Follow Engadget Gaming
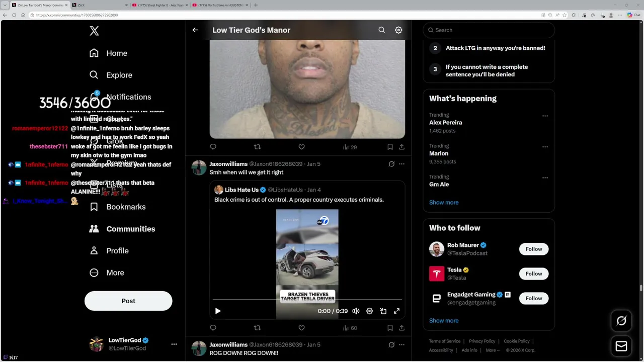Image resolution: width=644 pixels, height=362 pixels. coord(534,298)
